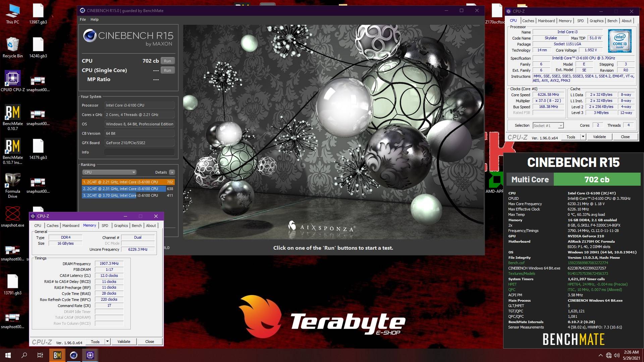Open Windows Search from the taskbar
This screenshot has width=644, height=362.
coord(24,355)
